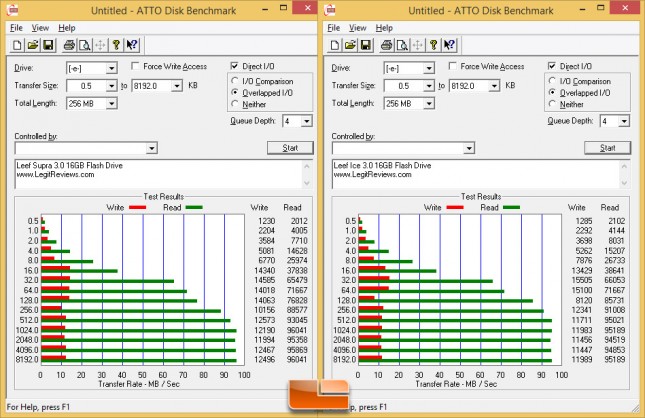Open Drive dropdown in Ice window
Screen dimensions: 645x418
(429, 68)
